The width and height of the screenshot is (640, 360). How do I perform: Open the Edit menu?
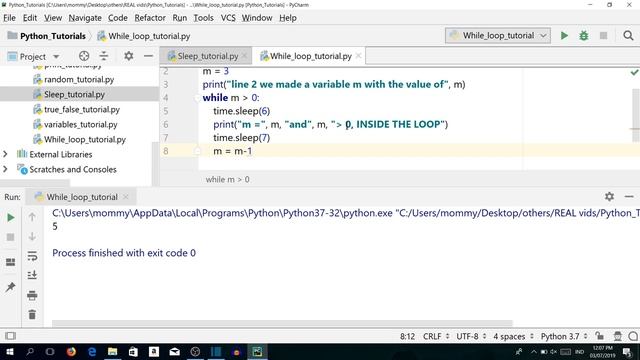[30, 18]
